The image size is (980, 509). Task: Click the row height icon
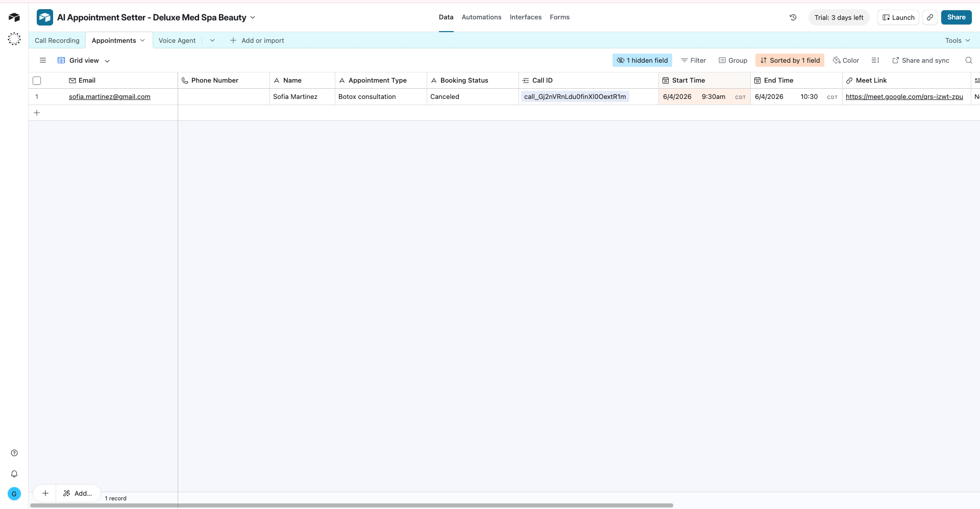875,60
